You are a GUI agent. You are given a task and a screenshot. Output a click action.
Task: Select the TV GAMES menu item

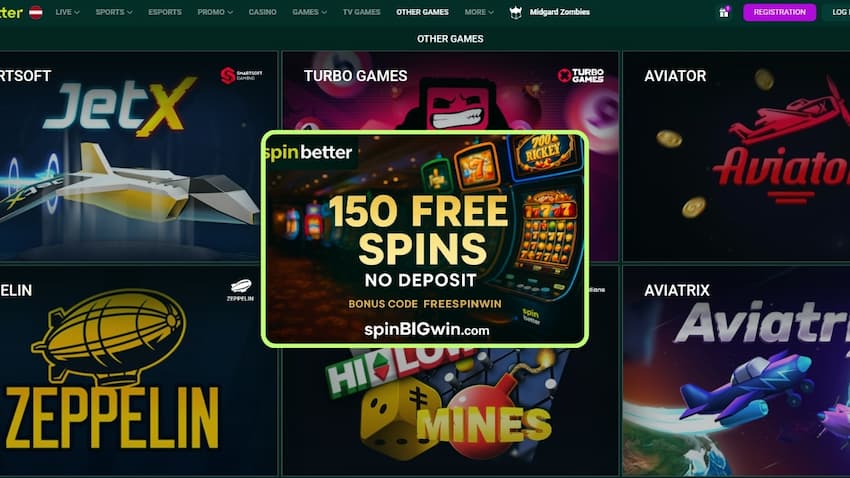(362, 12)
